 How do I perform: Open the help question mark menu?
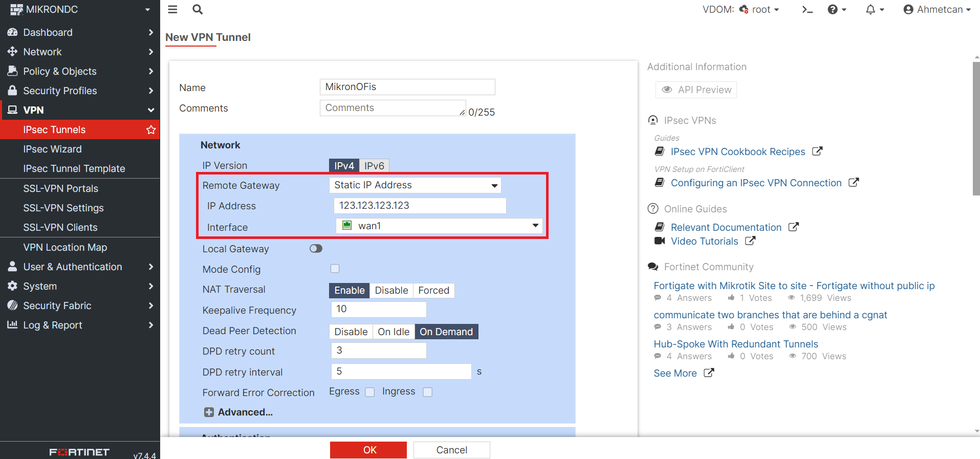pyautogui.click(x=837, y=9)
